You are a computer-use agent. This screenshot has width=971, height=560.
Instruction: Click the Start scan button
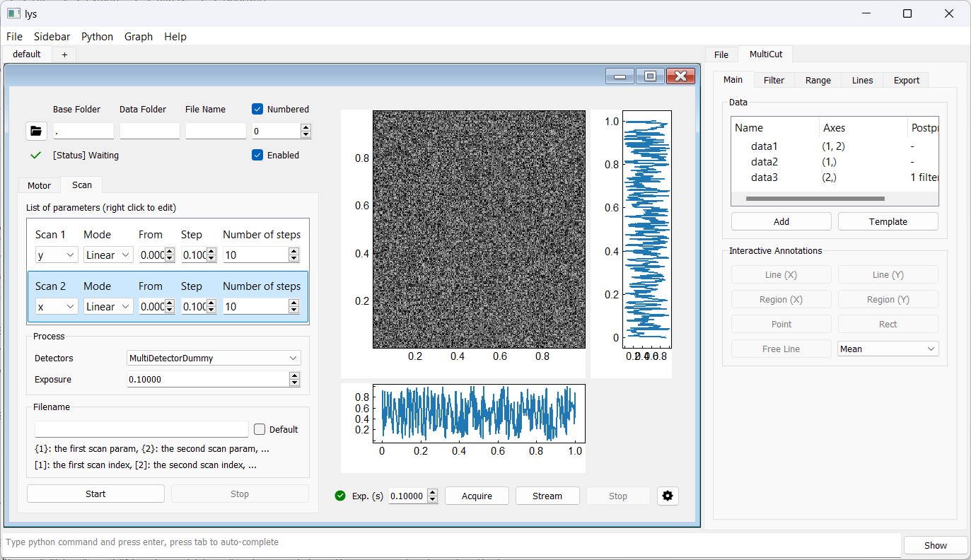click(x=95, y=494)
